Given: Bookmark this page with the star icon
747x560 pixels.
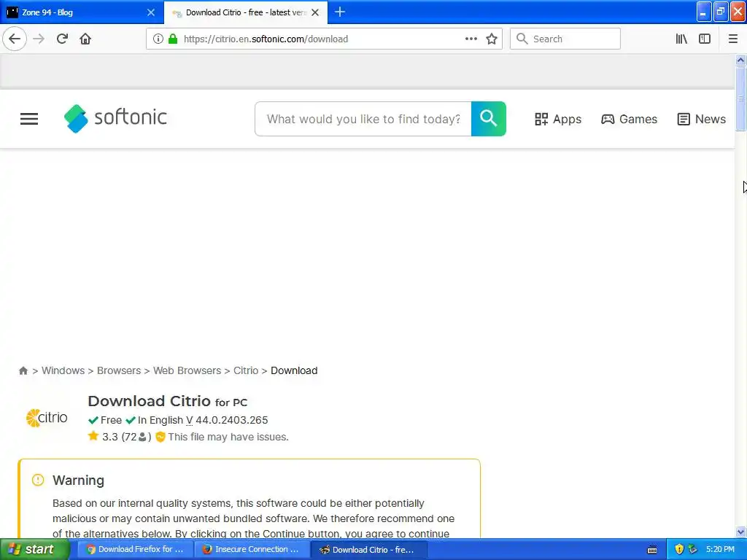Looking at the screenshot, I should point(492,39).
